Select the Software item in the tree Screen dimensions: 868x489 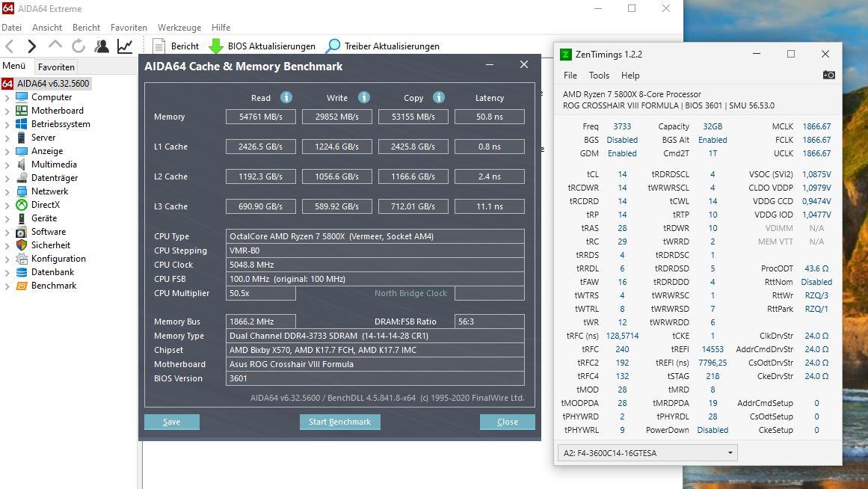(x=48, y=232)
